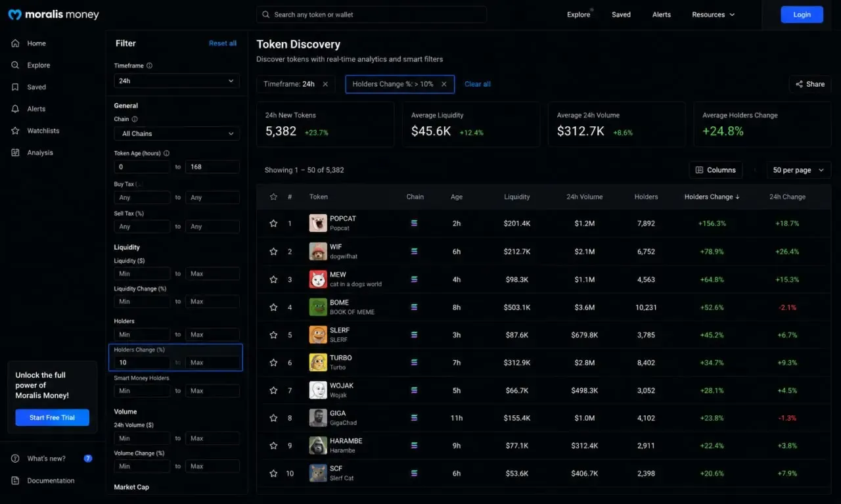This screenshot has height=504, width=841.
Task: Expand the All Chains dropdown
Action: tap(177, 133)
